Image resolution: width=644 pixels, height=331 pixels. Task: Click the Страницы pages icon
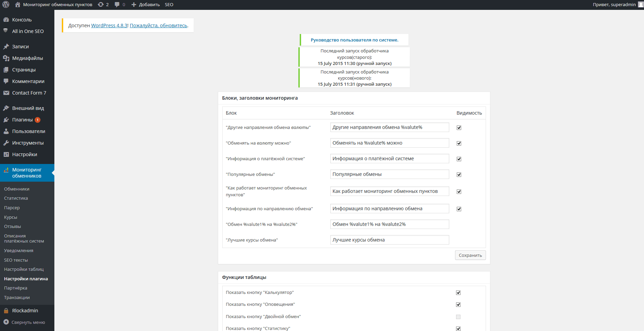click(6, 70)
